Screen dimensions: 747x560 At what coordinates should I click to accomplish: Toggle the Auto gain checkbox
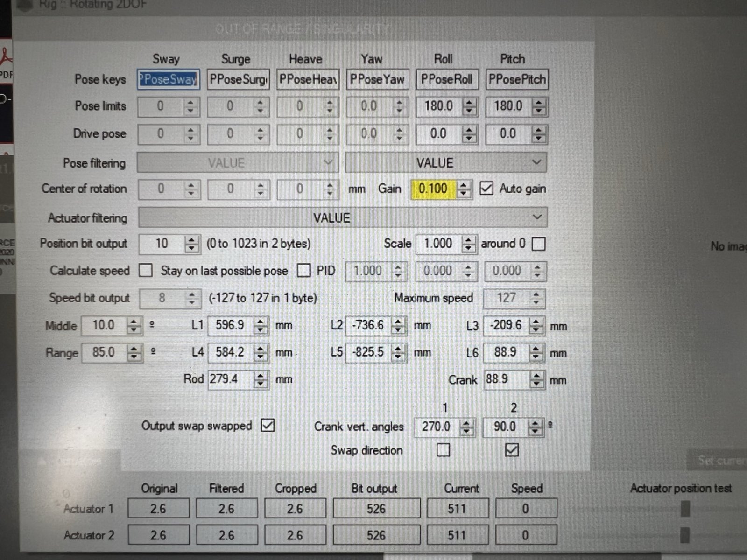pyautogui.click(x=486, y=188)
